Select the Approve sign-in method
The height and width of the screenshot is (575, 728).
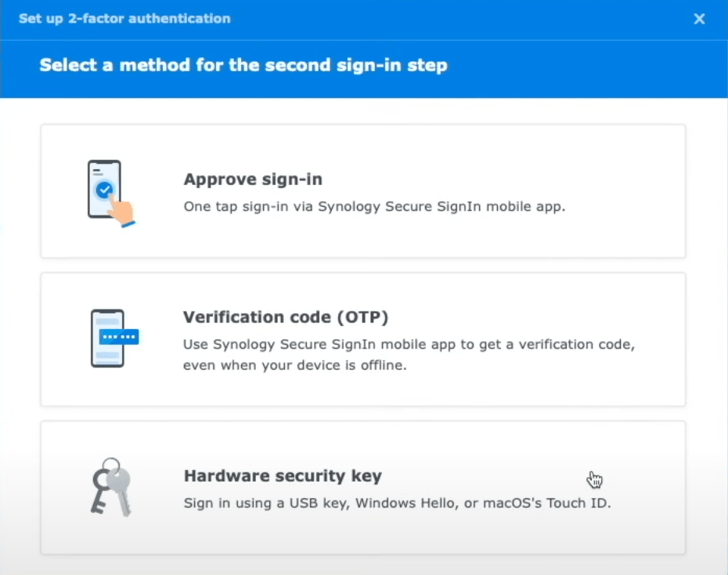tap(362, 190)
